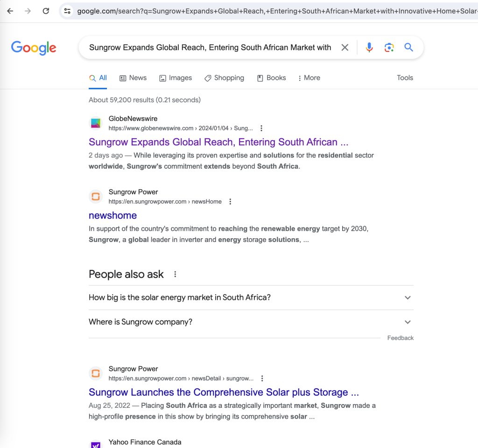The width and height of the screenshot is (478, 448).
Task: Click the 'Aug 25, 2022' snippet date
Action: [x=109, y=405]
